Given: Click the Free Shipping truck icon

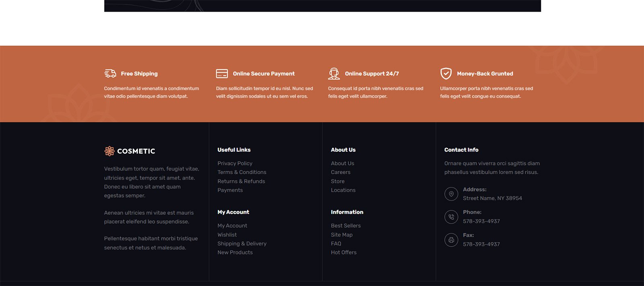Looking at the screenshot, I should pos(110,73).
